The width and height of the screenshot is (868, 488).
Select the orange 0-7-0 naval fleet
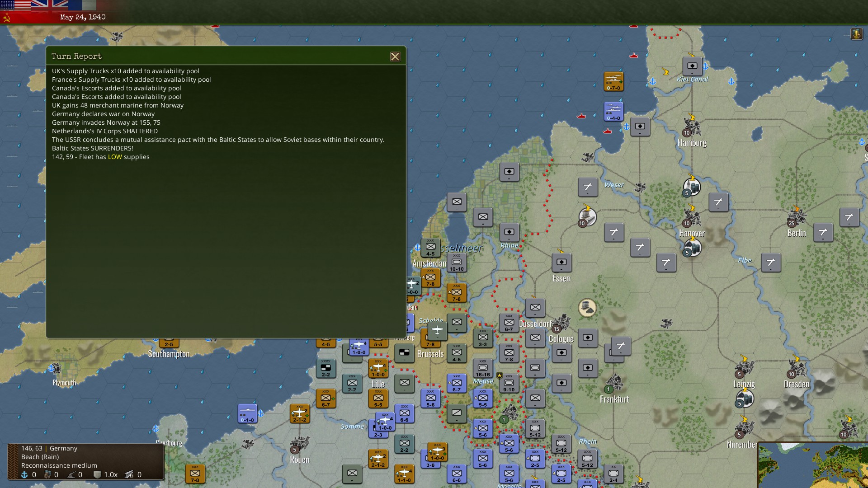pos(613,81)
